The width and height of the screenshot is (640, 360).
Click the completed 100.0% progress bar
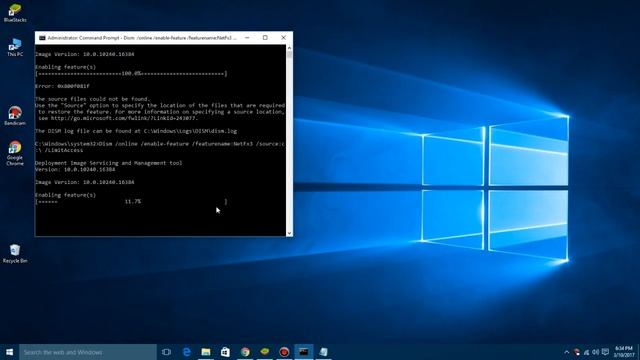131,73
